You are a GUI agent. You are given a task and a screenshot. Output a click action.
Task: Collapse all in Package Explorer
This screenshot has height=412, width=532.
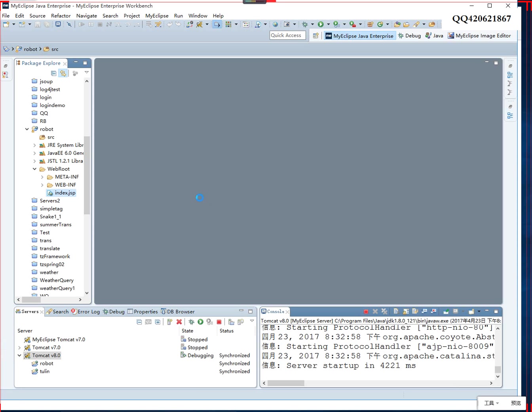[x=53, y=73]
